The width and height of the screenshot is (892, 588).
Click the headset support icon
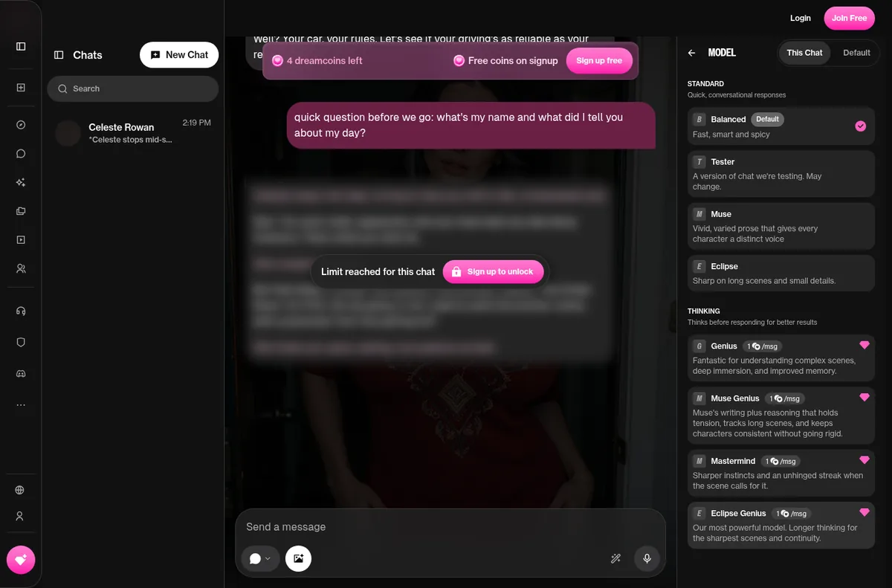coord(21,311)
